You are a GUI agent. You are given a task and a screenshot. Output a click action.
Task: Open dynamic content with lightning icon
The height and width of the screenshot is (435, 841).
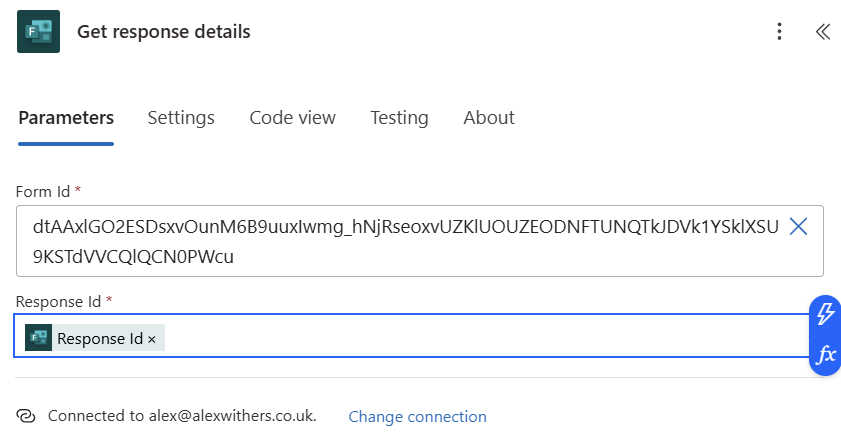[825, 314]
